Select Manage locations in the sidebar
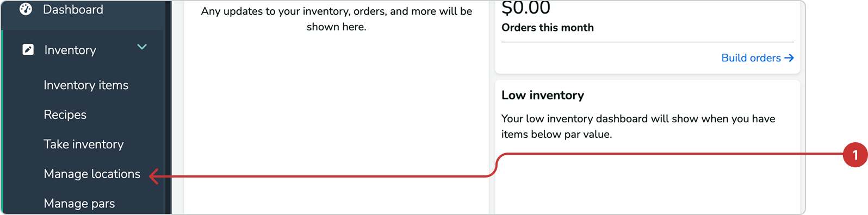Viewport: 868px width, 215px height. (92, 174)
